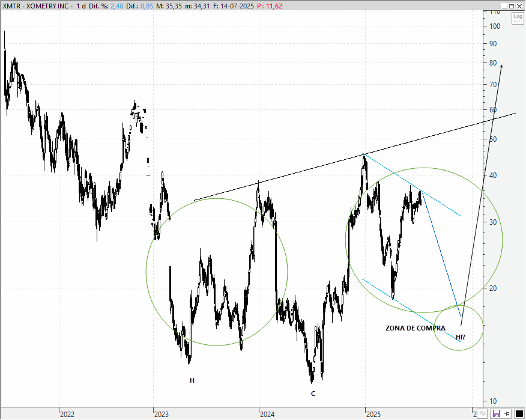This screenshot has width=526, height=420.
Task: Click the purple floppy disk save icon
Action: 496,413
